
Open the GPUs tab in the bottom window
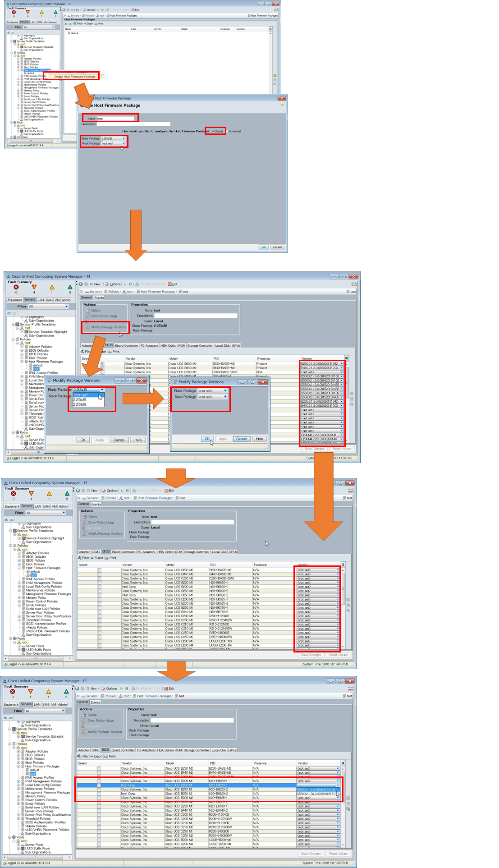233,750
